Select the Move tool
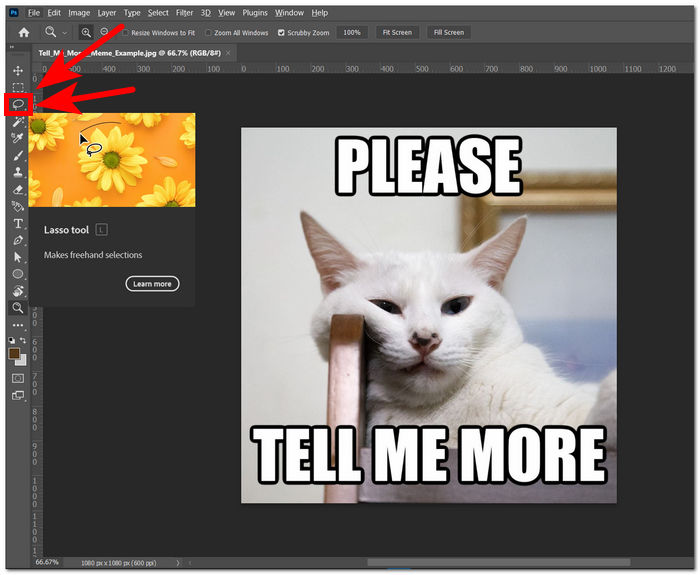 (18, 71)
